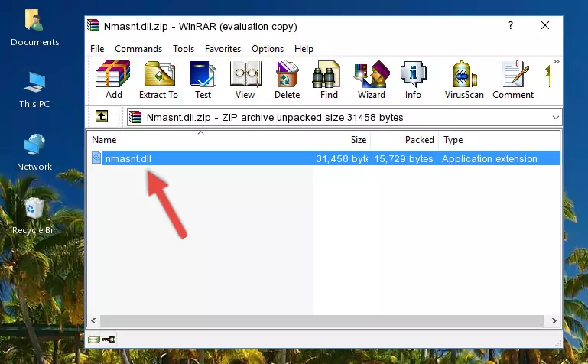Click the horizontal scrollbar right arrow
Screen dimensions: 588x364
click(554, 321)
